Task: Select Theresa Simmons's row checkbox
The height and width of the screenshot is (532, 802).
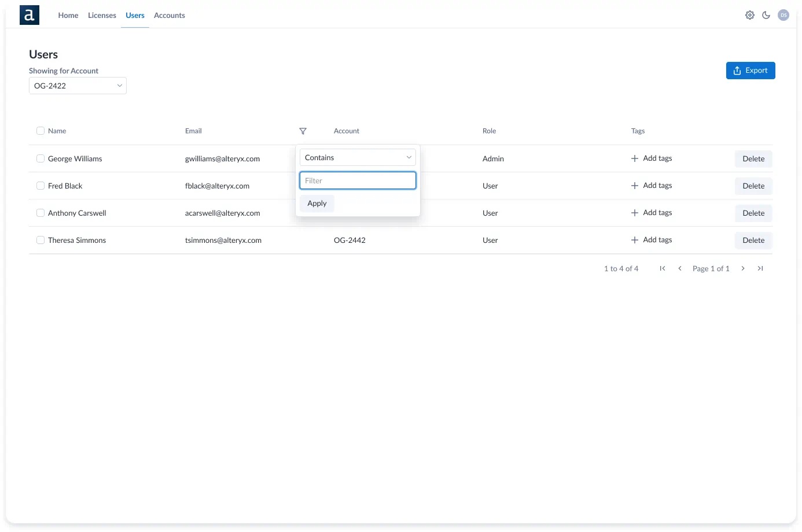Action: pos(41,239)
